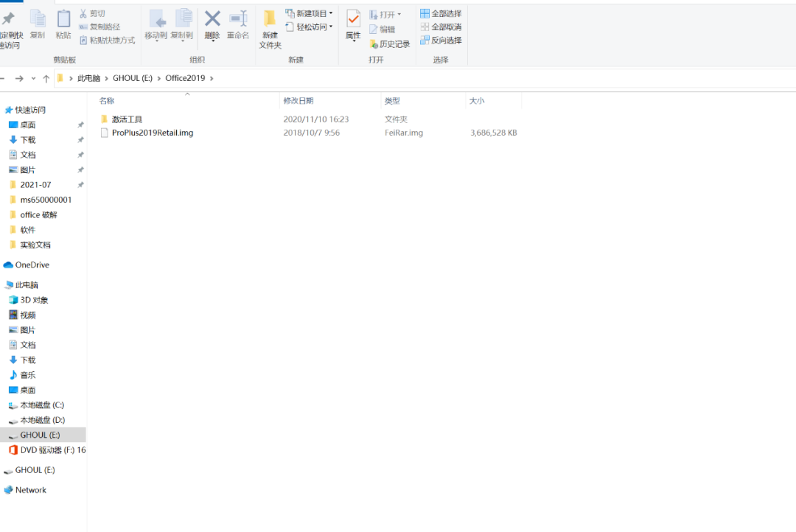Click the Rename (重命名) icon
Image resolution: width=796 pixels, height=532 pixels.
[237, 20]
